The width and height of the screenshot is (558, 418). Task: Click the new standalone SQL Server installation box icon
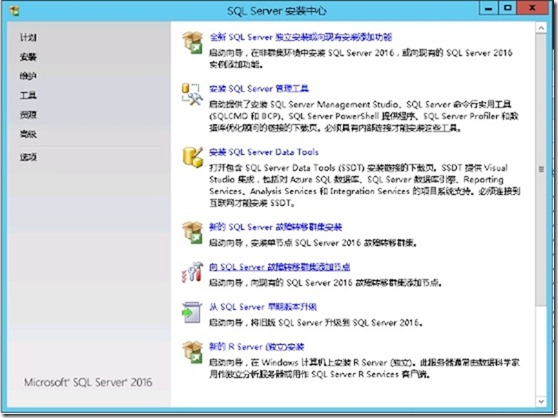click(193, 43)
